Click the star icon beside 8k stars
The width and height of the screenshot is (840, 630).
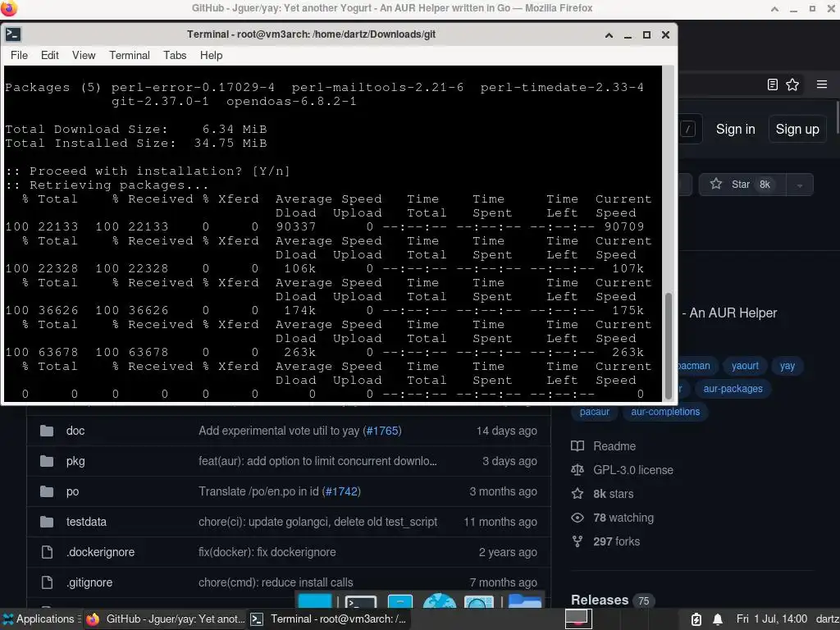pos(577,493)
